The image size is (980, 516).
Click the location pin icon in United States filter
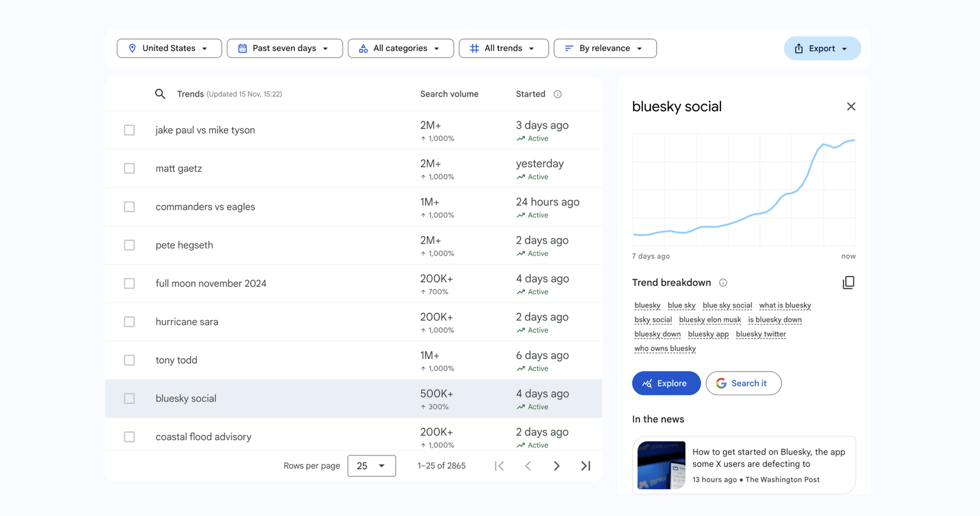132,49
